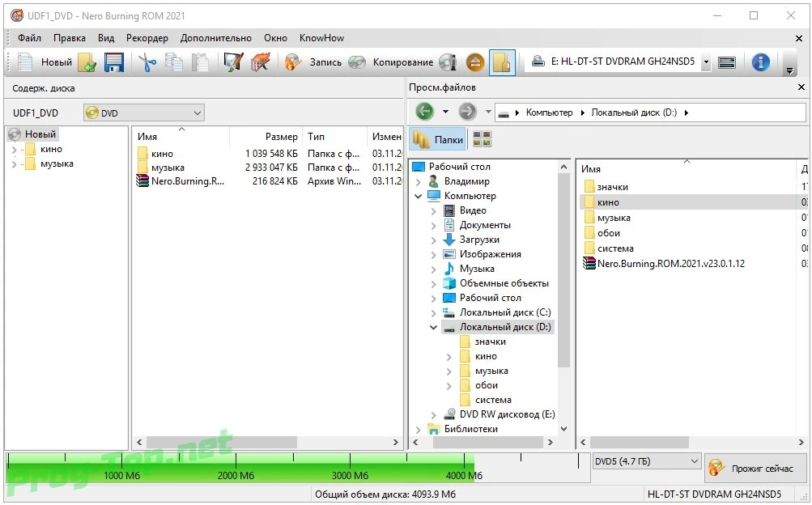Select система folder in right file list
Image resolution: width=812 pixels, height=505 pixels.
[615, 248]
